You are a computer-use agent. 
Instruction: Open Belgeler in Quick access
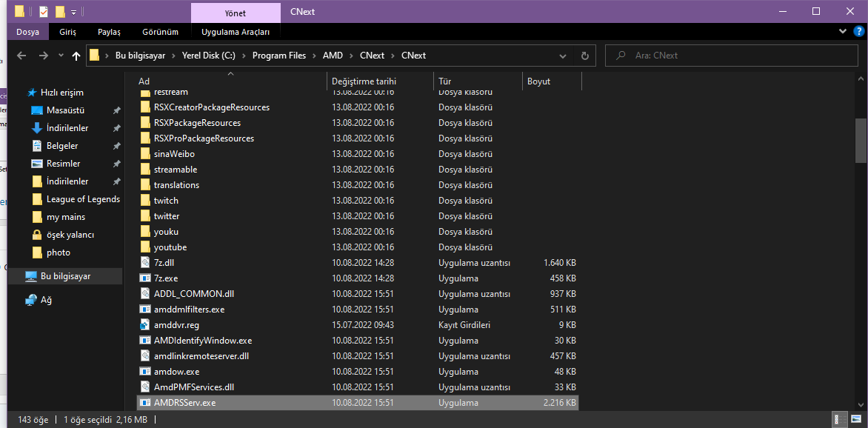point(62,146)
